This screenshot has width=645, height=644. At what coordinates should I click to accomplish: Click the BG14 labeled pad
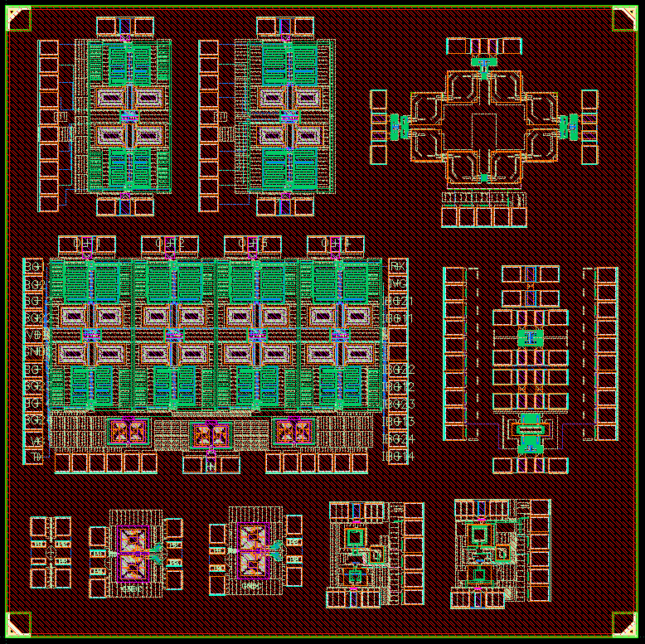pyautogui.click(x=398, y=457)
